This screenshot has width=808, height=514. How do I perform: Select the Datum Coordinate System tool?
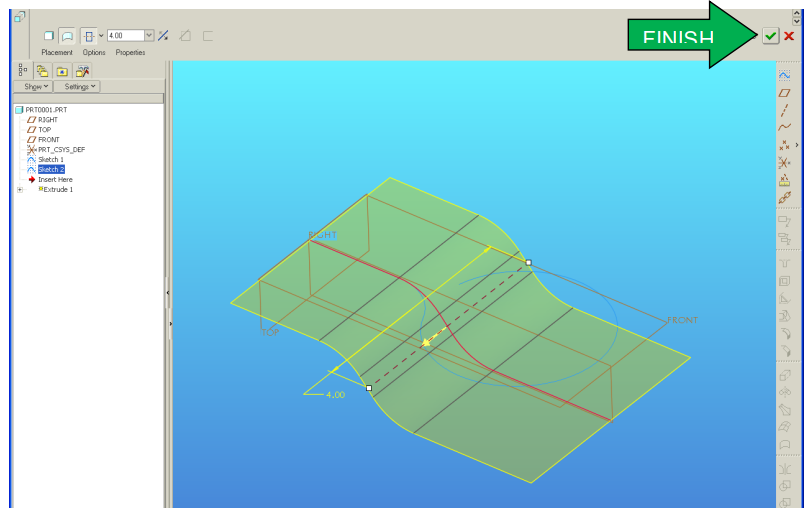[785, 162]
